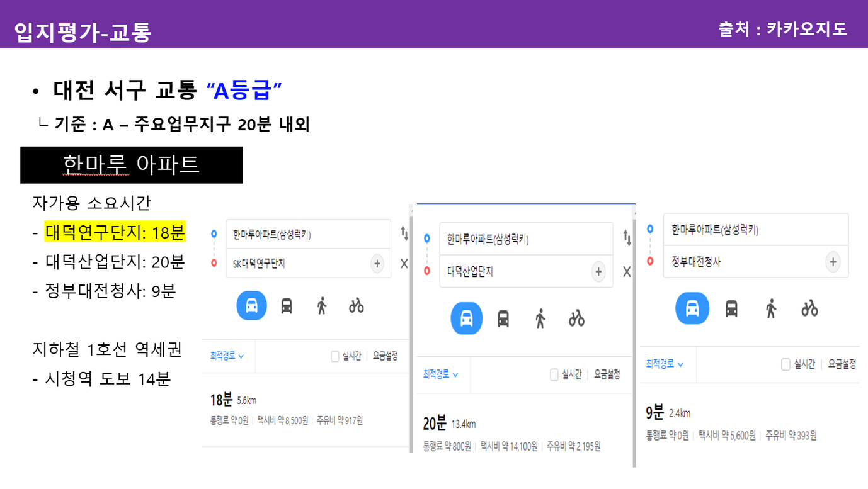Image resolution: width=868 pixels, height=489 pixels.
Task: Open 최적경로 dropdown in 20분 route panel
Action: click(x=440, y=374)
